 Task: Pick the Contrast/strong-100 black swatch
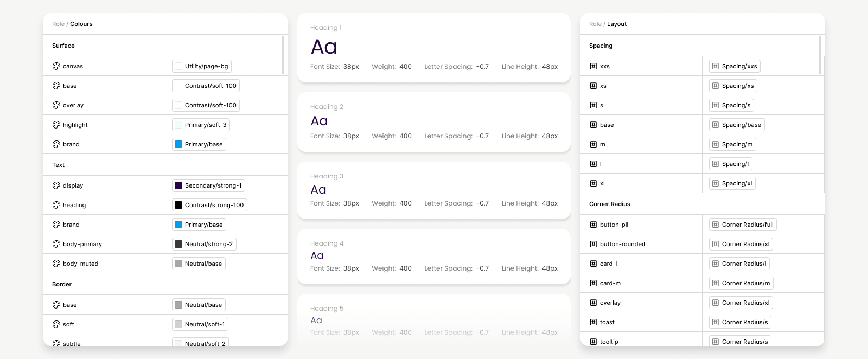178,205
